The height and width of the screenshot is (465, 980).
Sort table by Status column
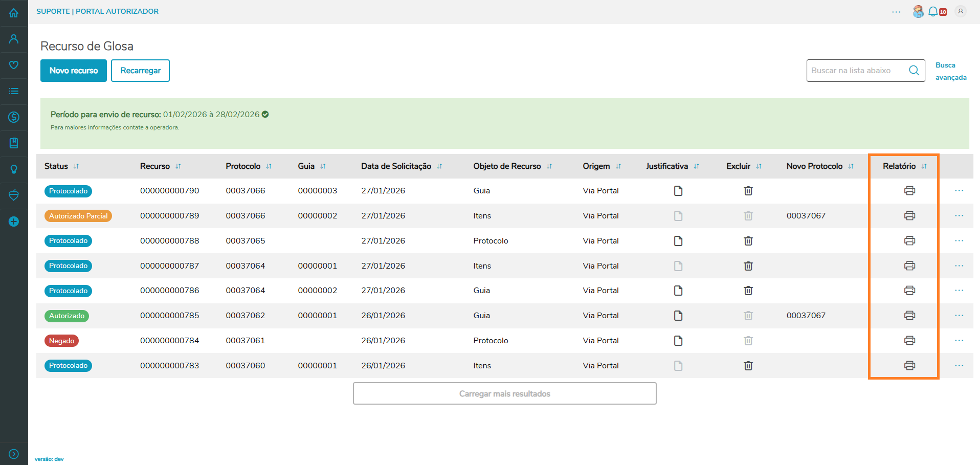click(x=76, y=166)
